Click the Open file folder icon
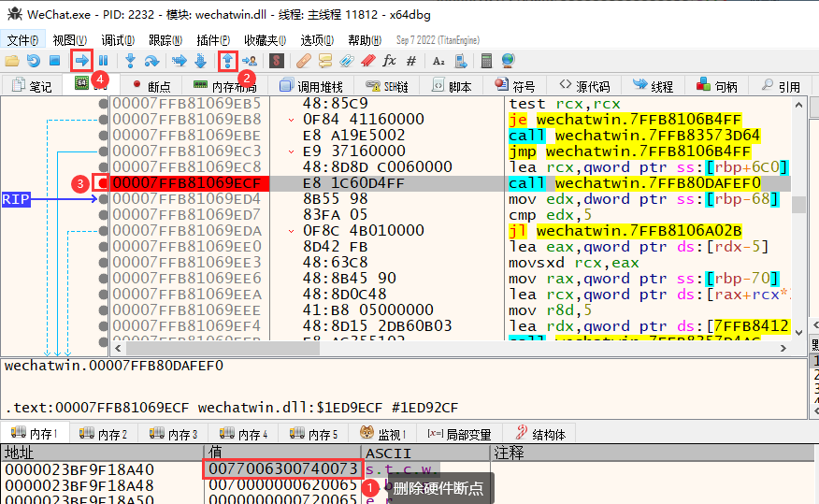Viewport: 819px width, 504px height. [12, 61]
